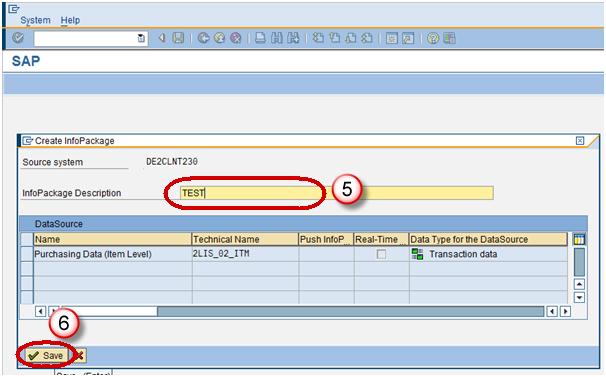The image size is (606, 377).
Task: Click the Find binoculars icon
Action: 276,38
